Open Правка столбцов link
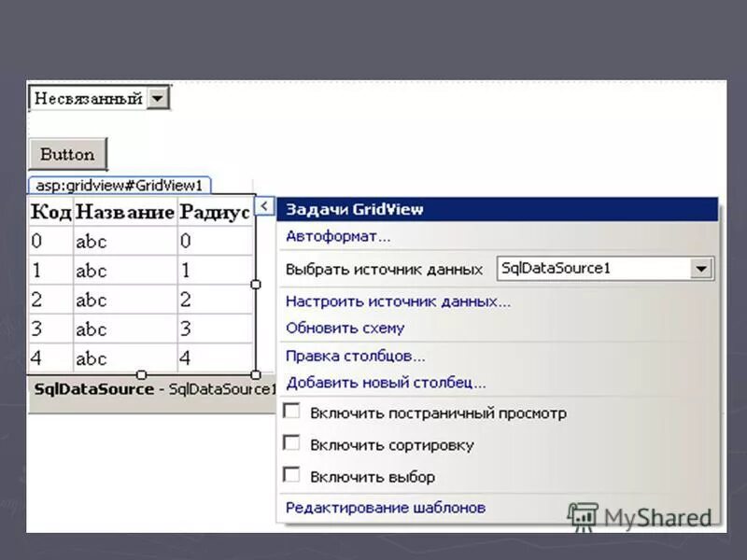This screenshot has width=747, height=560. coord(355,356)
